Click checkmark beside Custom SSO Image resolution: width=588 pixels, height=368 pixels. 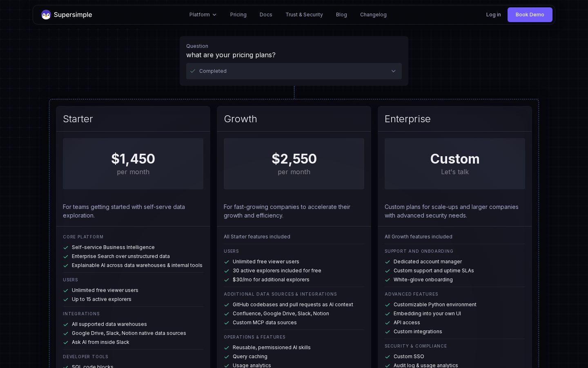tap(388, 357)
